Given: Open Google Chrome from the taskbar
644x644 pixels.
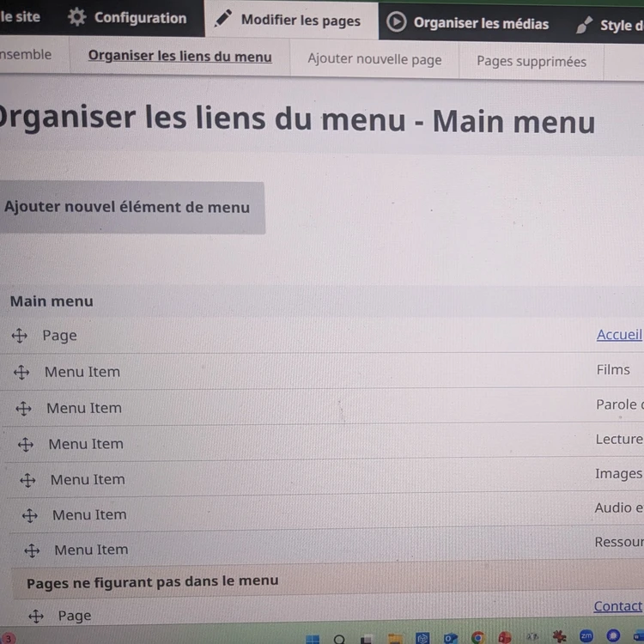Looking at the screenshot, I should tap(478, 638).
